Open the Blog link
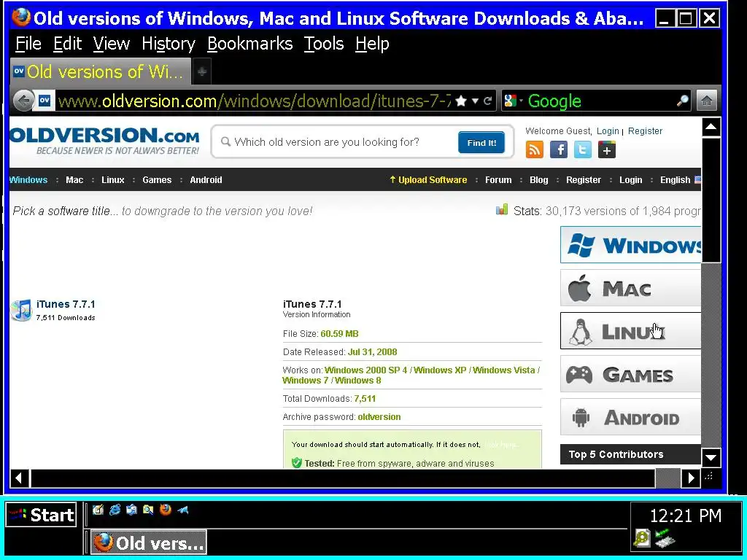747x560 pixels. [539, 179]
